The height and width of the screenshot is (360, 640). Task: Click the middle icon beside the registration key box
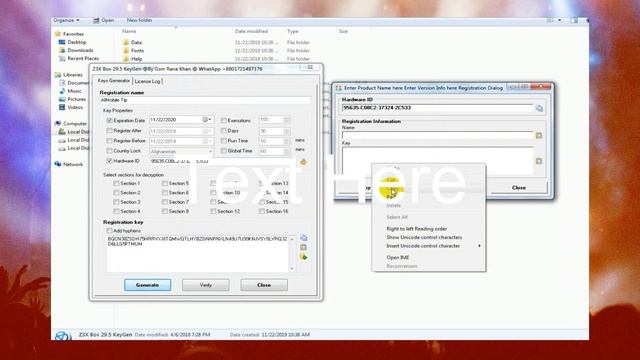303,247
